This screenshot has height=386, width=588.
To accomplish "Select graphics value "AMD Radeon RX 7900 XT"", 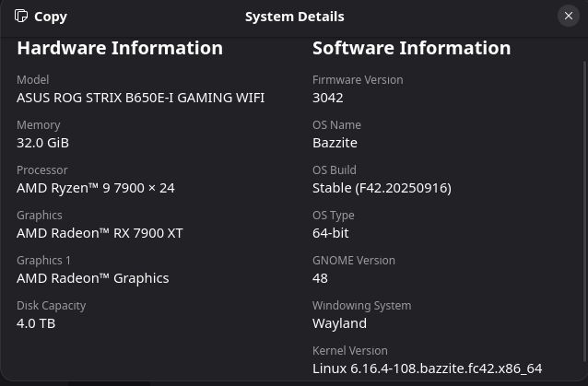I will (100, 233).
